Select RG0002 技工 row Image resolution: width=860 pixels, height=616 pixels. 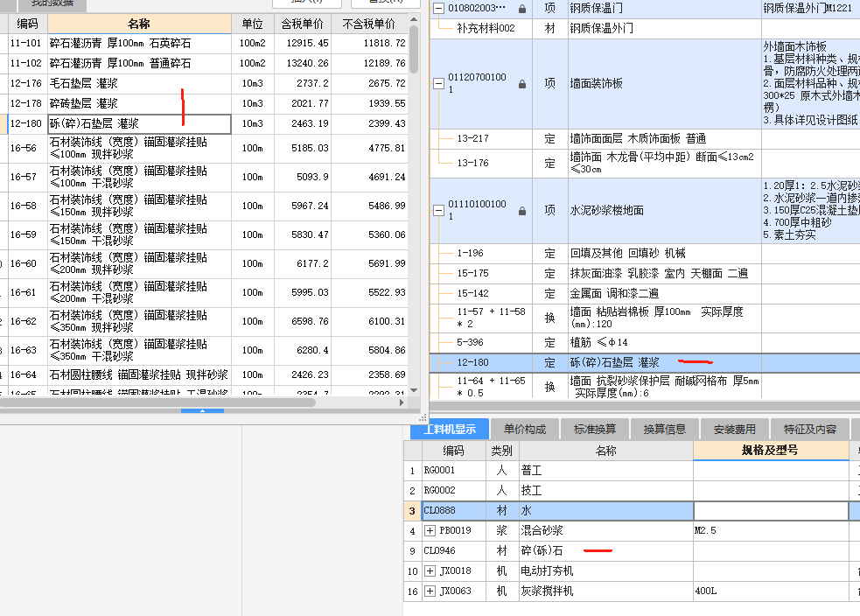[x=632, y=490]
